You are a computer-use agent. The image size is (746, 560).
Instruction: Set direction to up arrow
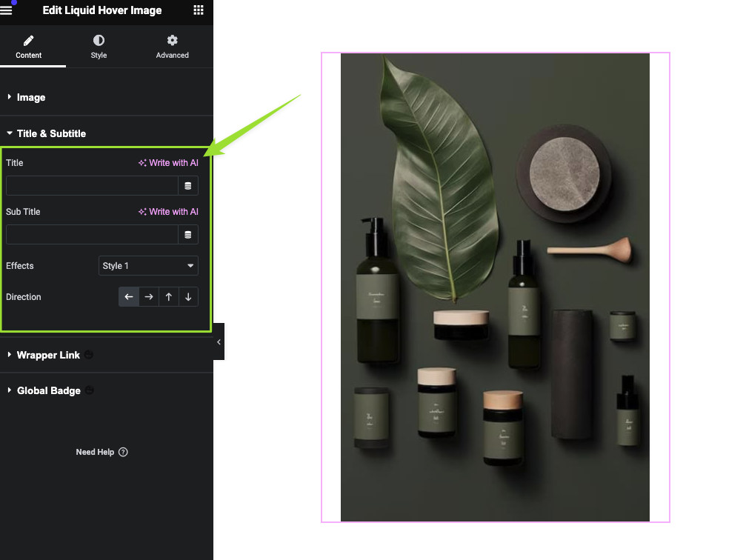coord(168,297)
